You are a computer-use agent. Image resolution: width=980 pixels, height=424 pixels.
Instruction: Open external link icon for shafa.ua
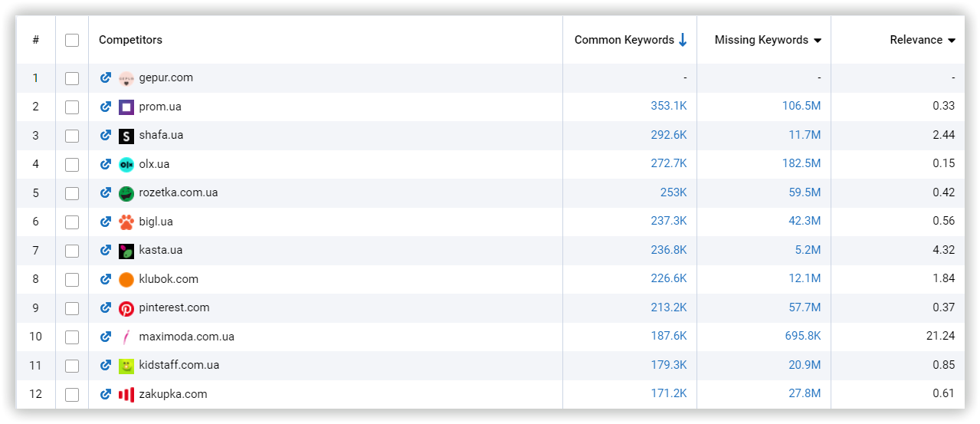pyautogui.click(x=106, y=135)
